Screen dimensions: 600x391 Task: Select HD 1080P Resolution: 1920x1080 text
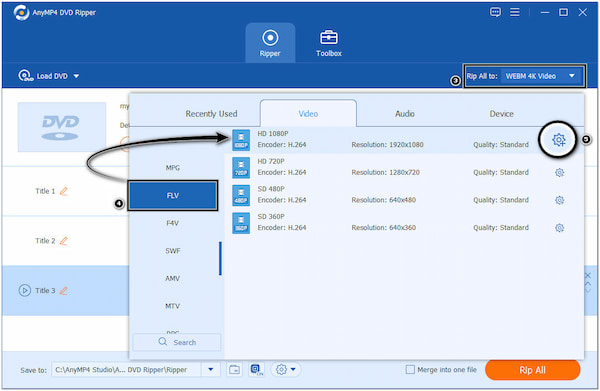(387, 145)
